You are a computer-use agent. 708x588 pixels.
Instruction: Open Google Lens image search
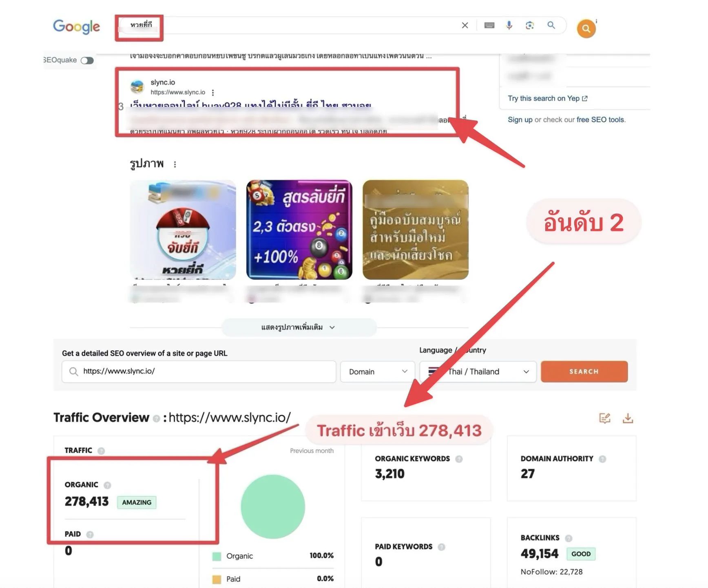pos(530,25)
